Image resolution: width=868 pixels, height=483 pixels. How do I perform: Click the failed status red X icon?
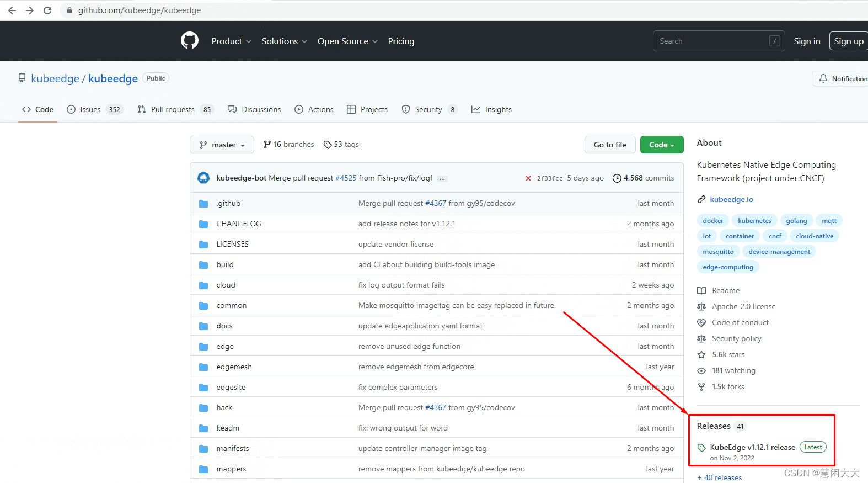click(x=528, y=178)
